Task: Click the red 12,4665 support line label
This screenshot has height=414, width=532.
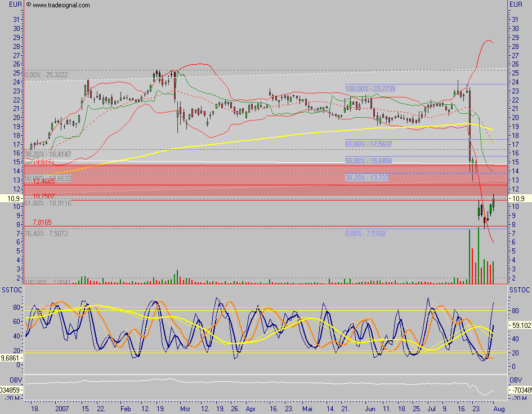Action: pos(43,181)
